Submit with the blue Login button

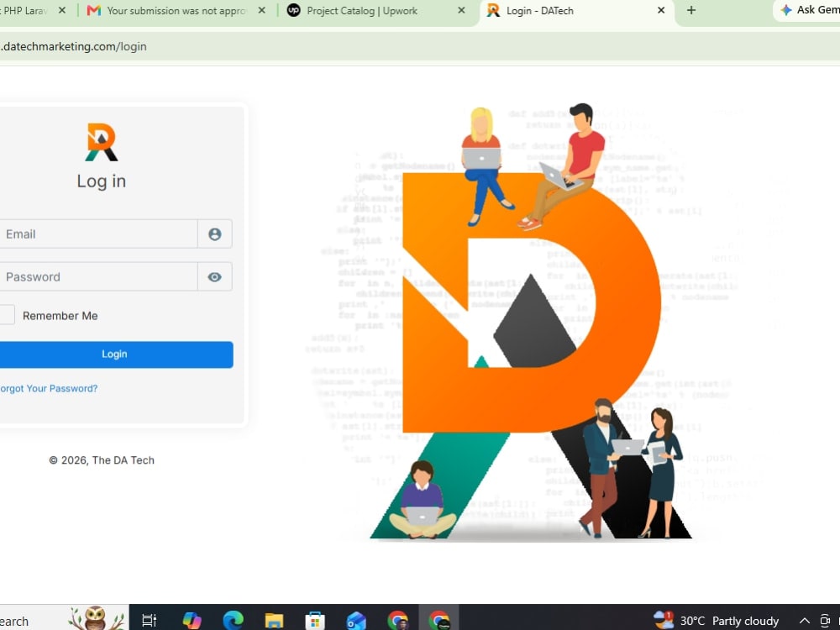click(x=114, y=354)
